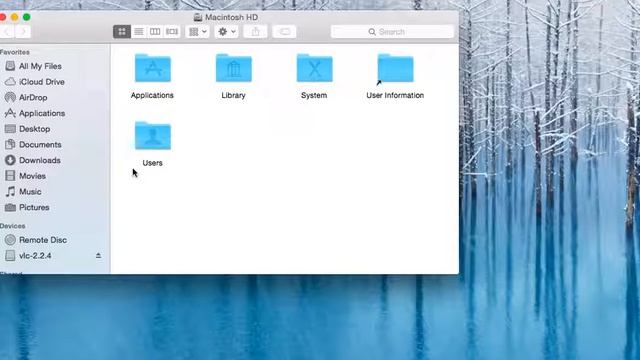Select the User Information alias folder
The image size is (640, 360).
coord(395,69)
